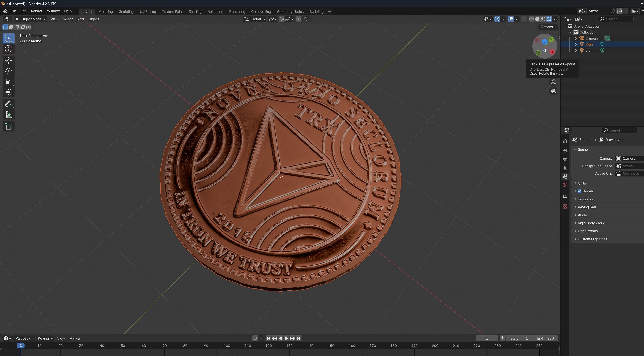Click the Play animation button
The height and width of the screenshot is (356, 644).
[x=286, y=338]
